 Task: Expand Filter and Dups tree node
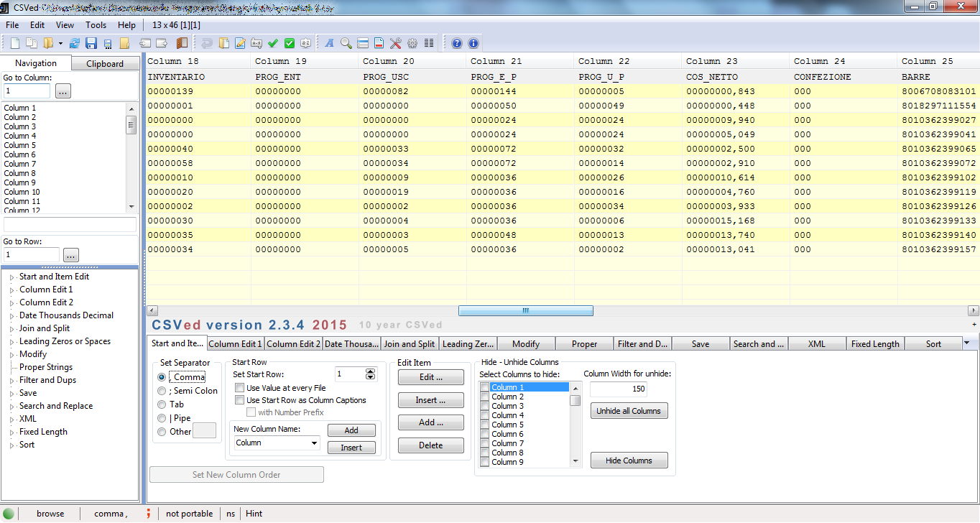pos(11,381)
